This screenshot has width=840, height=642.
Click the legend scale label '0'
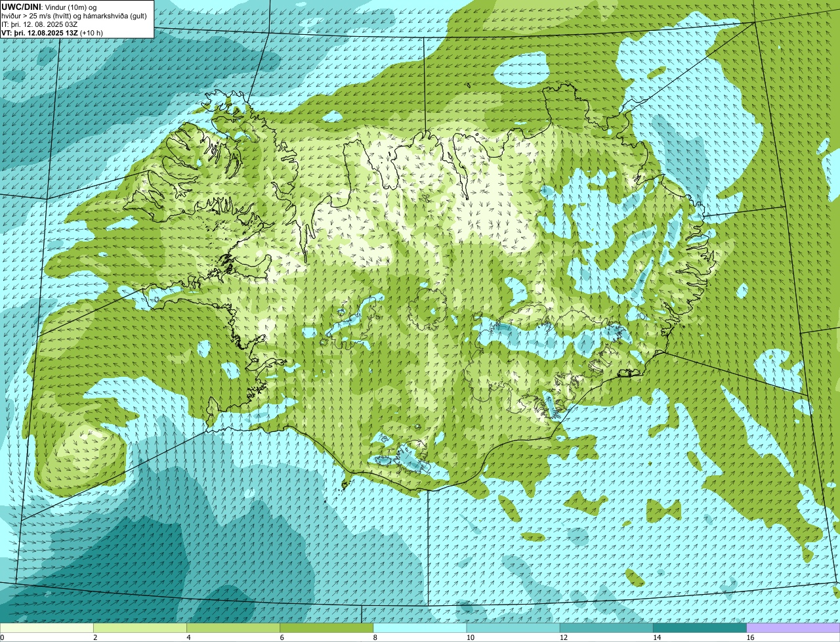[3, 637]
